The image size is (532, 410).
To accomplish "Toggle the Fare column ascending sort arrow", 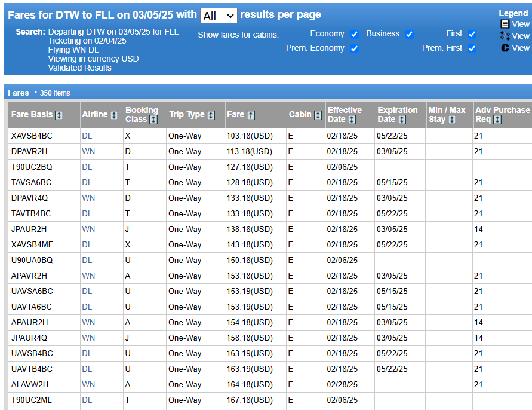I will 251,115.
